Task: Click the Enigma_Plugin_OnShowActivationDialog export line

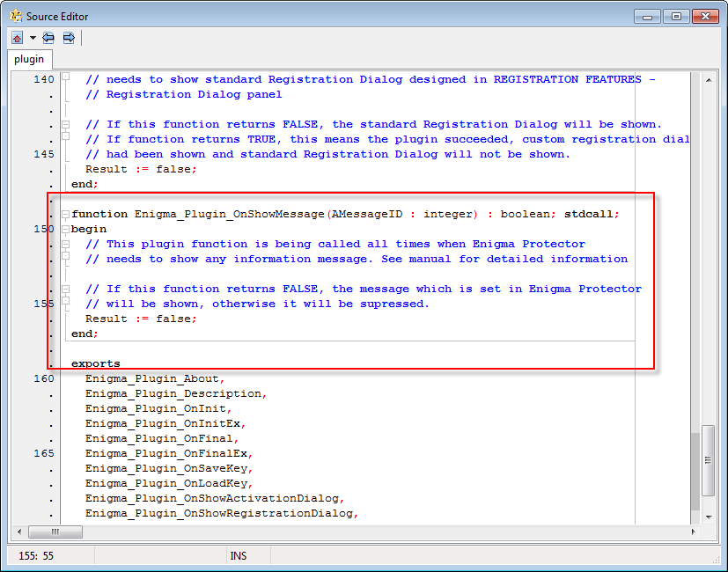Action: tap(215, 498)
